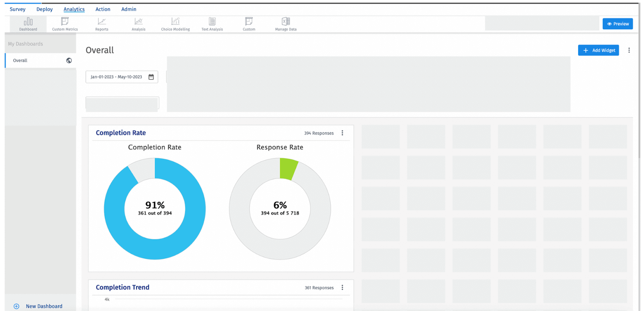Open the Dashboard panel icon

[x=28, y=23]
